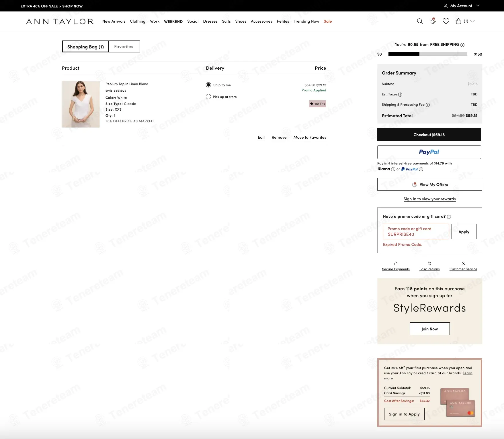Click the Join Now StyleRewards button

coord(429,329)
